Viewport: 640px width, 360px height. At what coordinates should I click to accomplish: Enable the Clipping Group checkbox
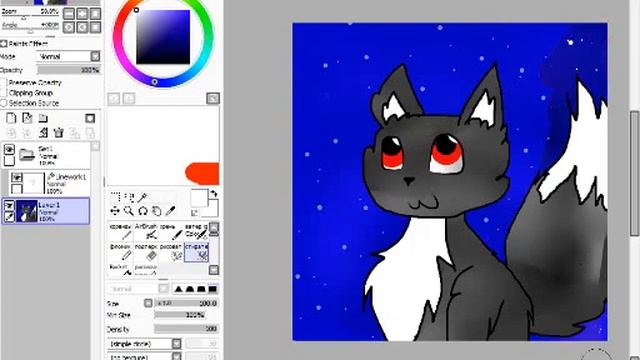4,93
